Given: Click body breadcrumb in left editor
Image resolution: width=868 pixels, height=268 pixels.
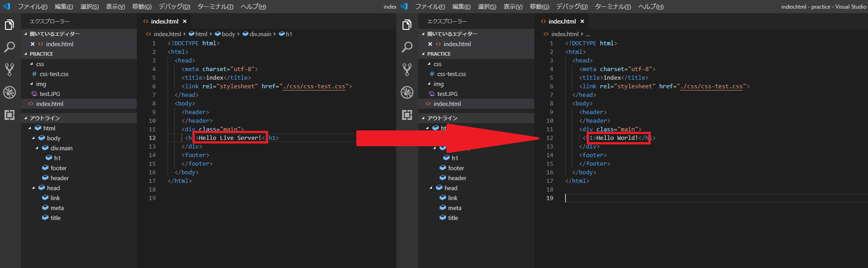Looking at the screenshot, I should coord(225,34).
